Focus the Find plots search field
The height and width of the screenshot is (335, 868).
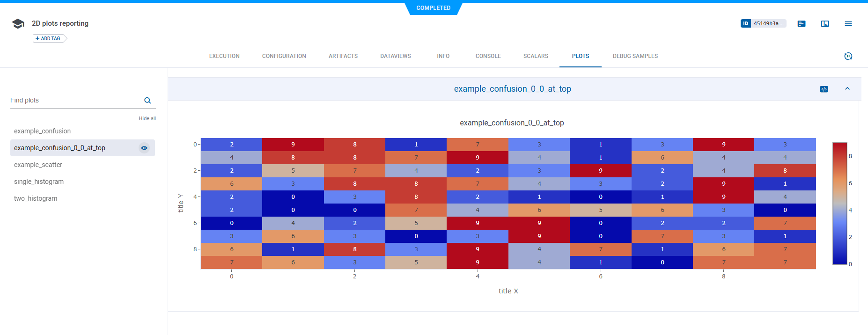tap(75, 101)
